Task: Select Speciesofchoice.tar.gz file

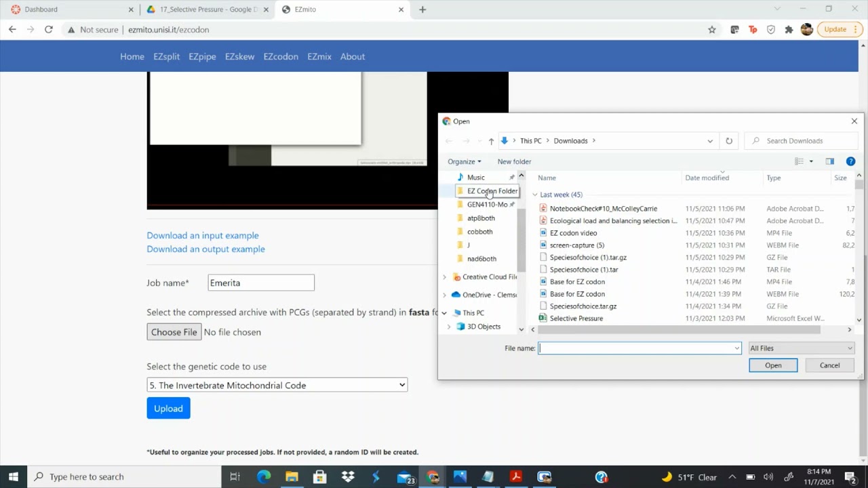Action: [x=583, y=306]
